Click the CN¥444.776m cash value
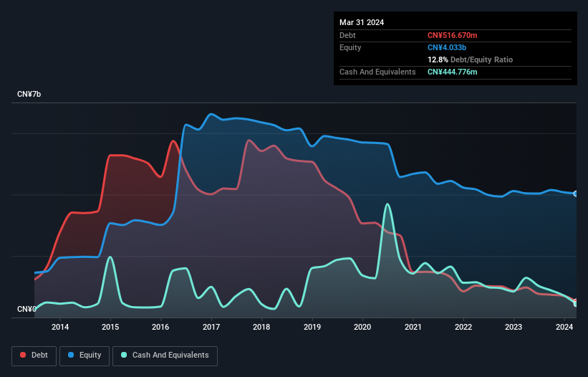 pyautogui.click(x=452, y=72)
